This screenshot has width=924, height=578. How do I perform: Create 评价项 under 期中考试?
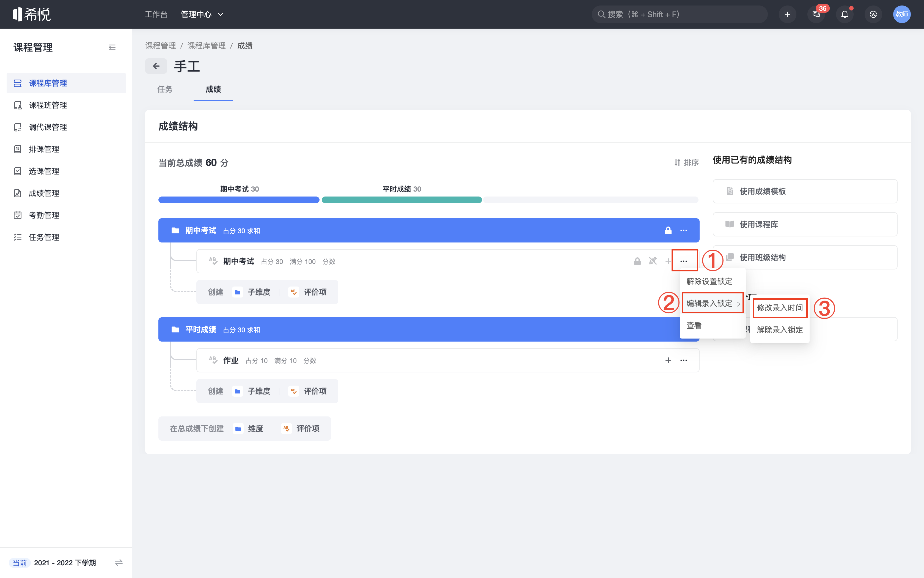307,292
